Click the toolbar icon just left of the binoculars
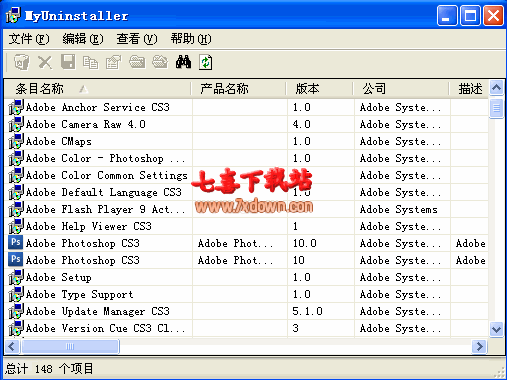Viewport: 507px width, 380px height. pyautogui.click(x=160, y=62)
